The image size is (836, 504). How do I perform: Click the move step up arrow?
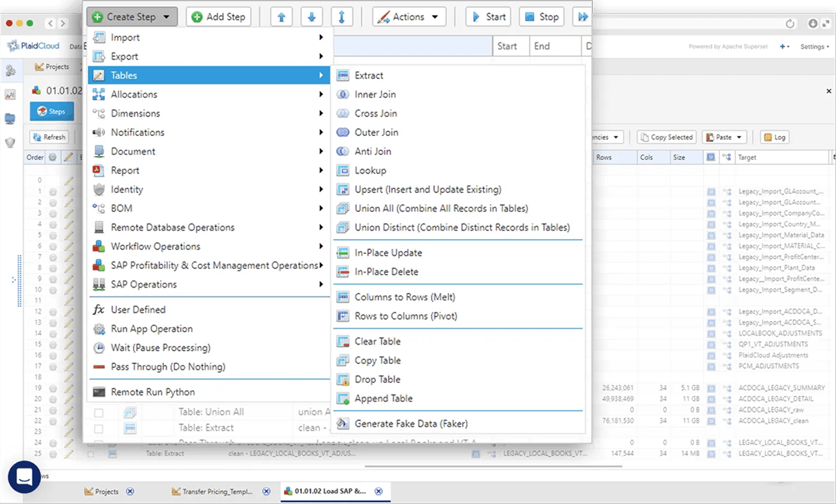281,17
